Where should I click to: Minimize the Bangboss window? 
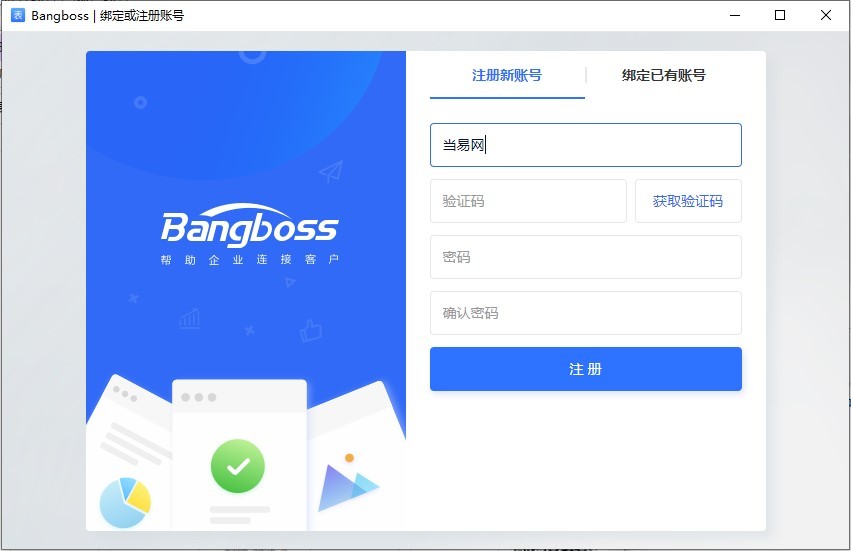pyautogui.click(x=735, y=15)
